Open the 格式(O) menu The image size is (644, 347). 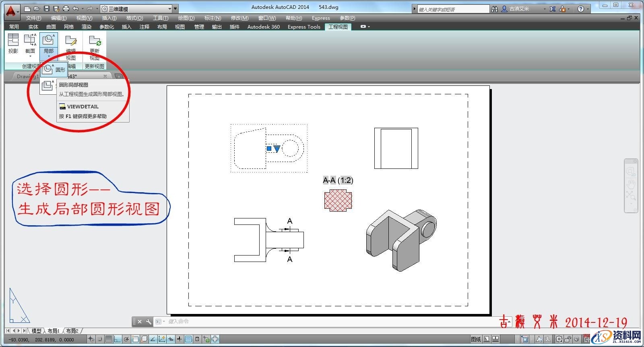tap(134, 18)
